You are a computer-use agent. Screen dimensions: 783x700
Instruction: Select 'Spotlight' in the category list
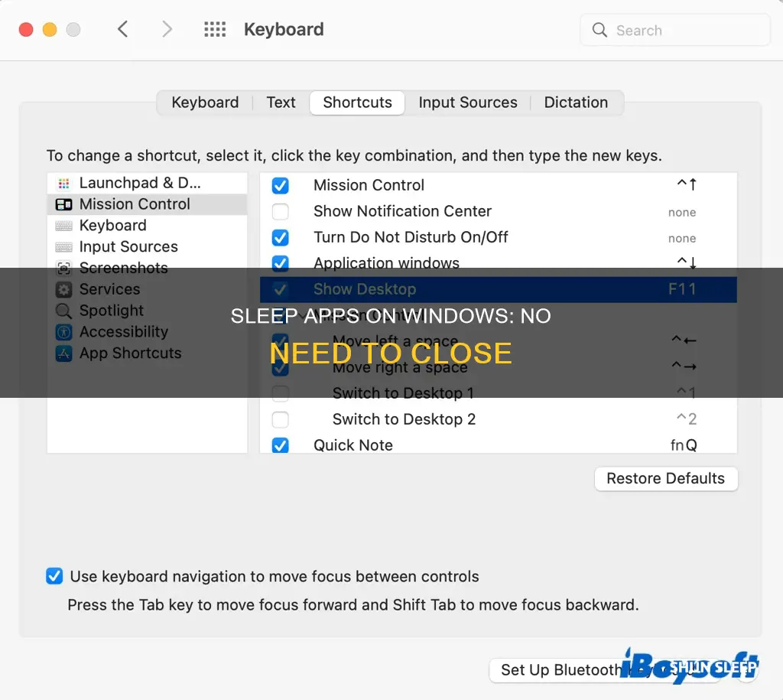pos(147,311)
